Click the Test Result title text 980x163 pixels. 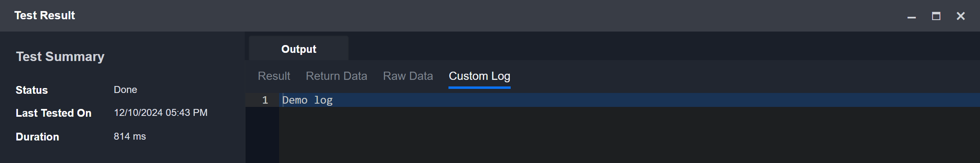(45, 16)
